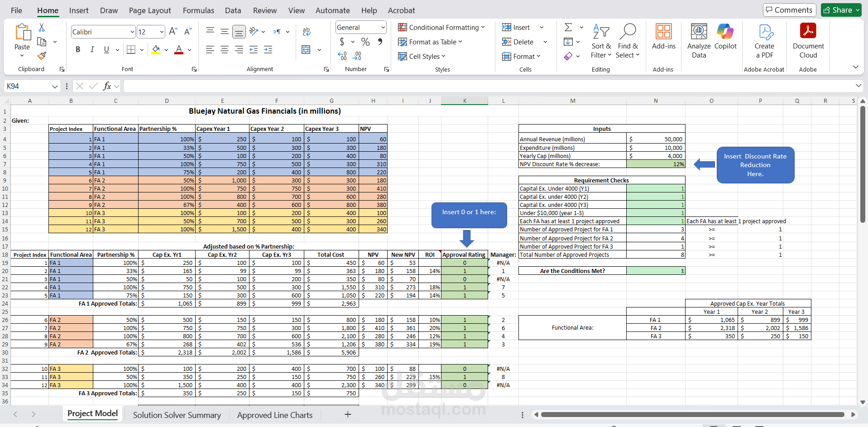Open the Comments pane
The image size is (868, 427).
(x=789, y=10)
